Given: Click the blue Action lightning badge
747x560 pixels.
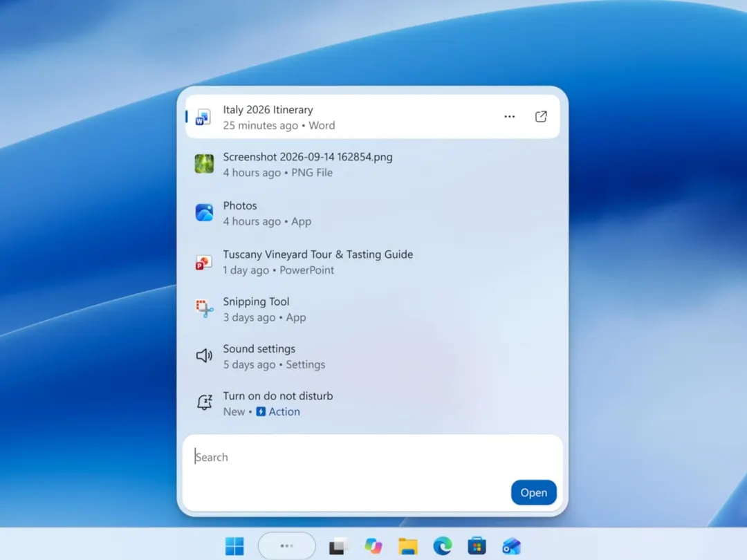Looking at the screenshot, I should pyautogui.click(x=261, y=411).
